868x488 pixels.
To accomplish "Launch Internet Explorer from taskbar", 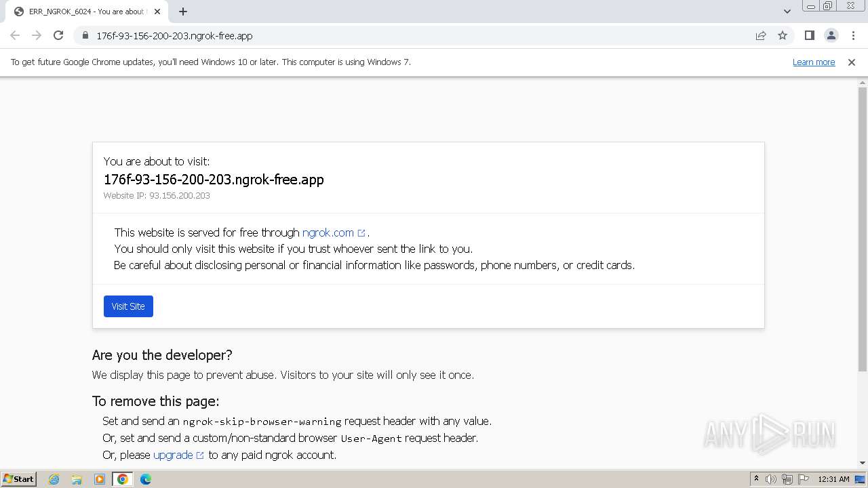I will (x=54, y=479).
